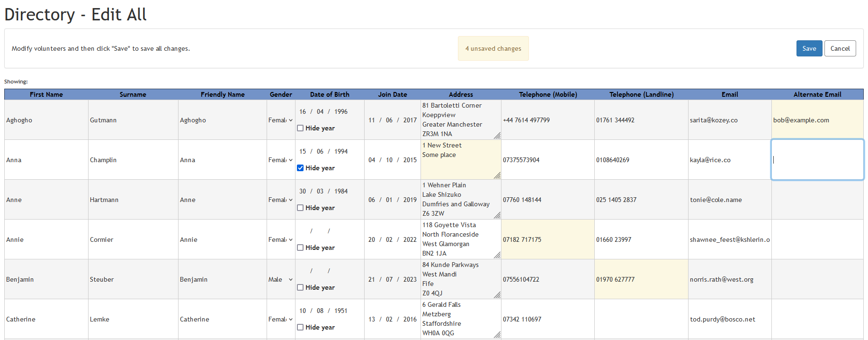The height and width of the screenshot is (340, 868).
Task: Edit mobile number +44 7614 497799
Action: click(548, 120)
